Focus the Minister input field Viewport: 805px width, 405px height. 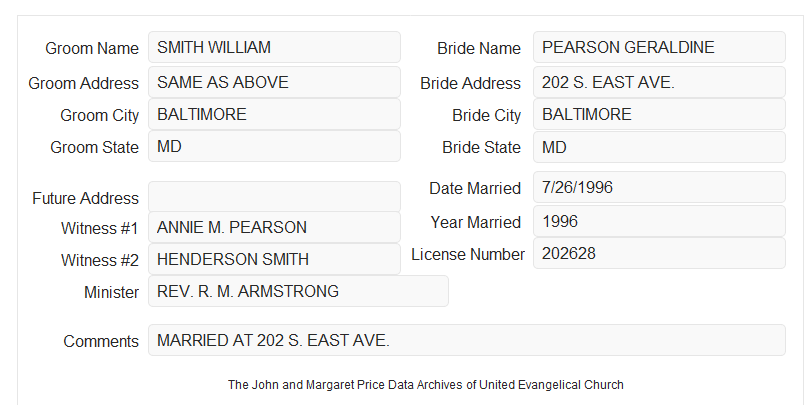298,291
